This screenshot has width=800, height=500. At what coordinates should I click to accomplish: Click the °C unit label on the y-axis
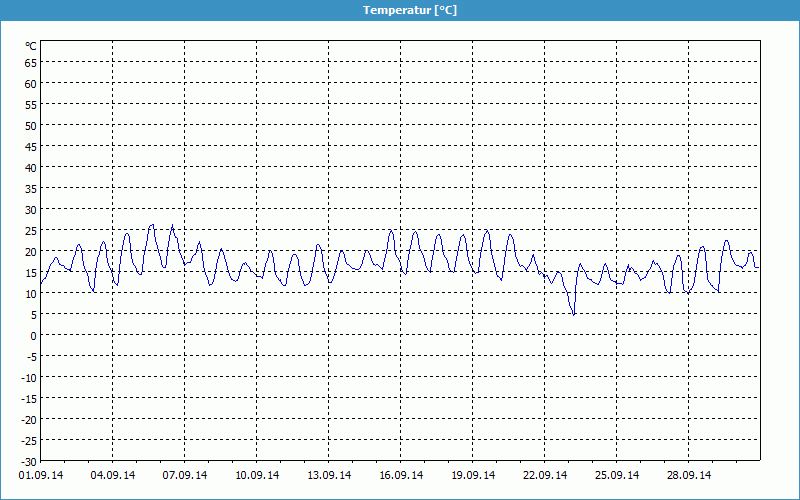[31, 46]
